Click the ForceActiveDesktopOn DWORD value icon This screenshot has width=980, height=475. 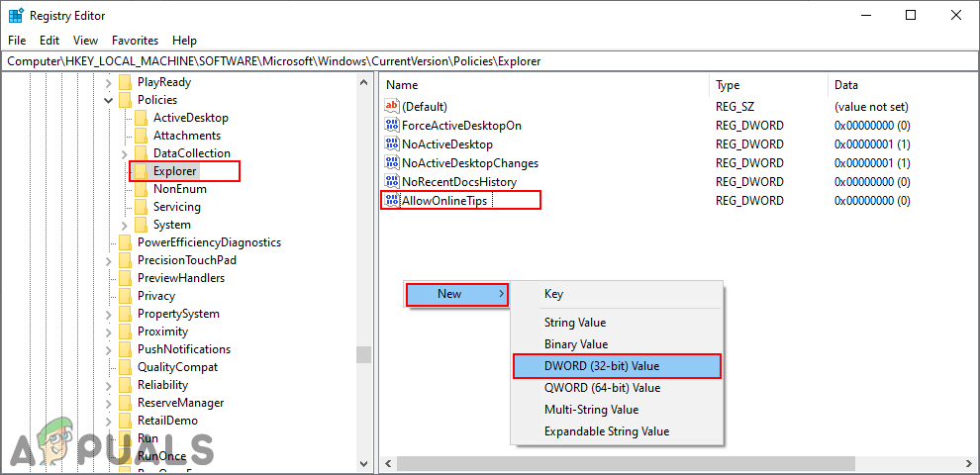click(x=391, y=126)
